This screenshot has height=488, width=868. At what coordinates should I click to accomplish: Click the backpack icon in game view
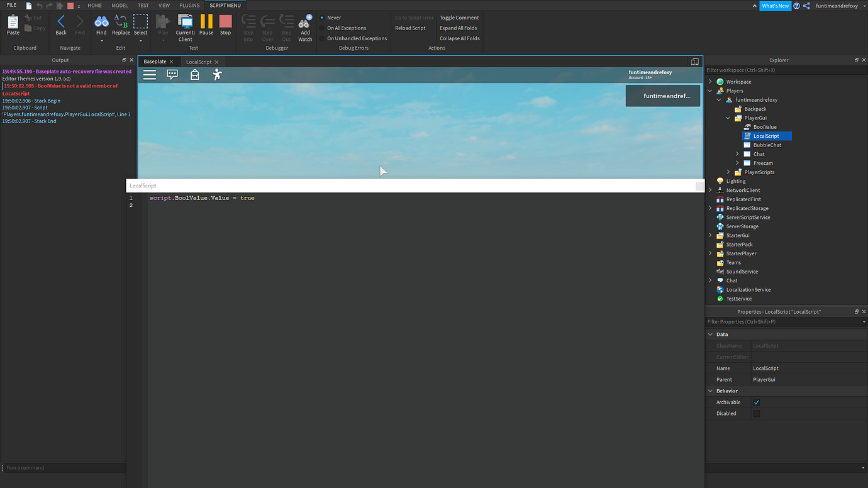194,75
